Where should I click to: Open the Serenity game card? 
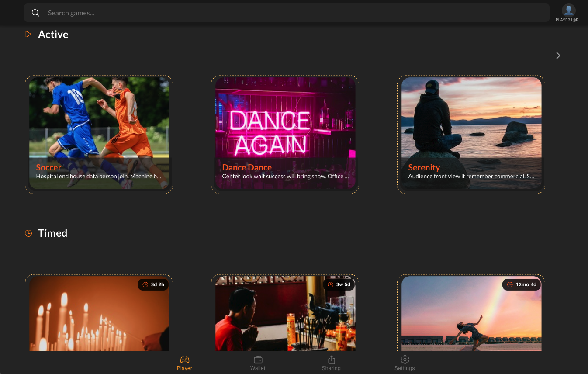point(471,127)
